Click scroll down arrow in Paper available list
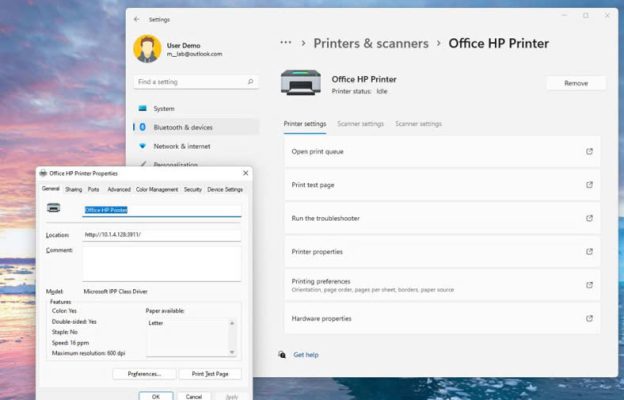 [x=232, y=352]
